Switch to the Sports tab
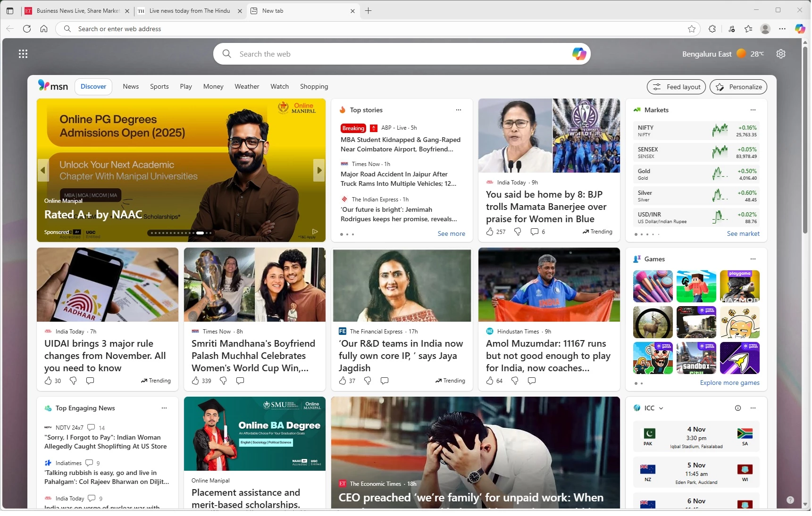The height and width of the screenshot is (516, 812). click(x=159, y=86)
